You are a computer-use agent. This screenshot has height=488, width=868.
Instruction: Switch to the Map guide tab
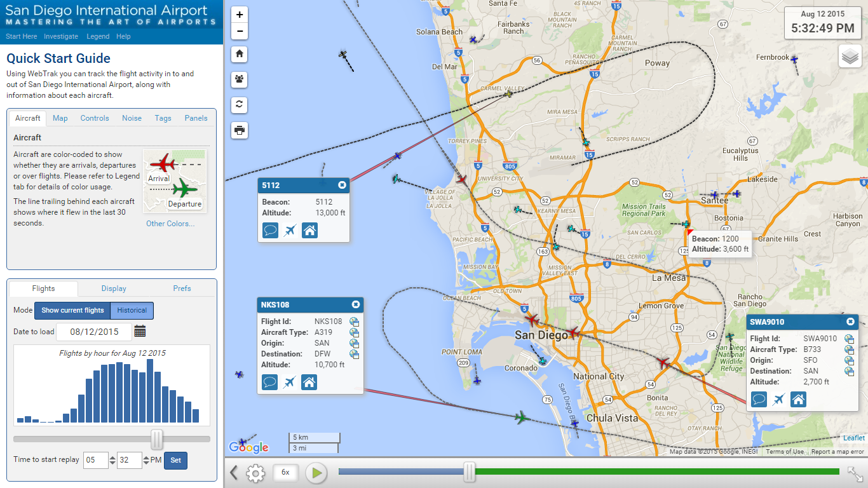(x=60, y=118)
